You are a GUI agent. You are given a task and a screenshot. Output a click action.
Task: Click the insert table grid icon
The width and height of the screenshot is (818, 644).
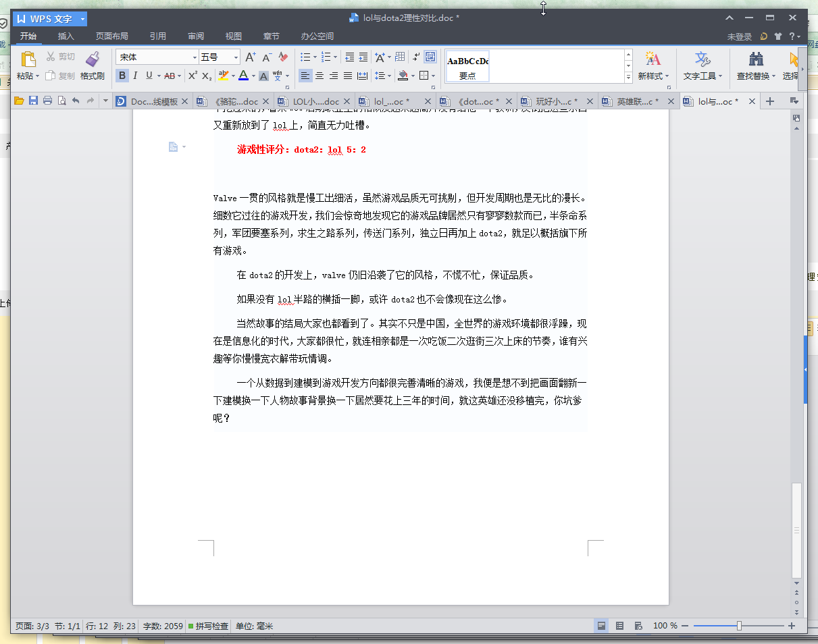[x=400, y=57]
